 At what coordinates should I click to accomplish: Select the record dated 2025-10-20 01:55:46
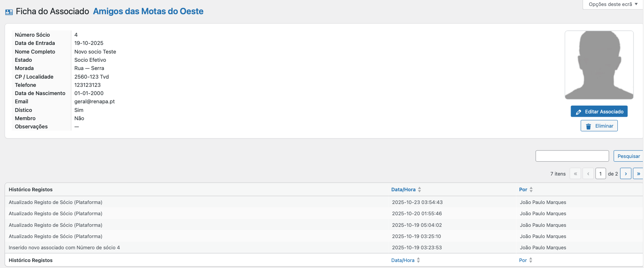[x=324, y=213]
